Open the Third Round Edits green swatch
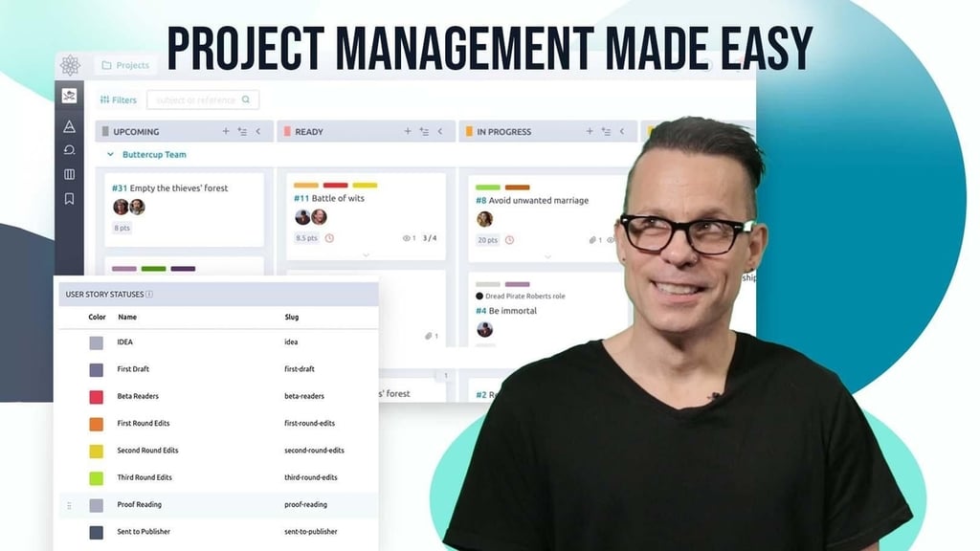Viewport: 980px width, 551px height. pyautogui.click(x=97, y=478)
